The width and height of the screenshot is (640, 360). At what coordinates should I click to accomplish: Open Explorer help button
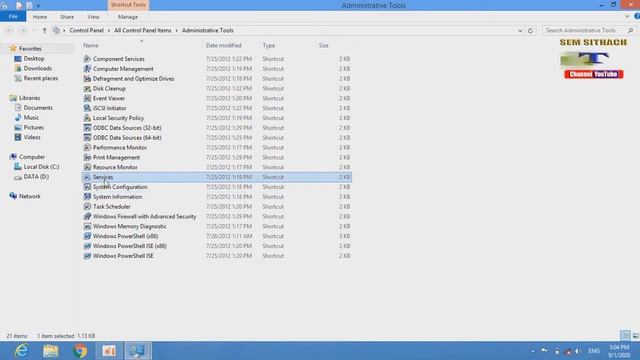637,16
